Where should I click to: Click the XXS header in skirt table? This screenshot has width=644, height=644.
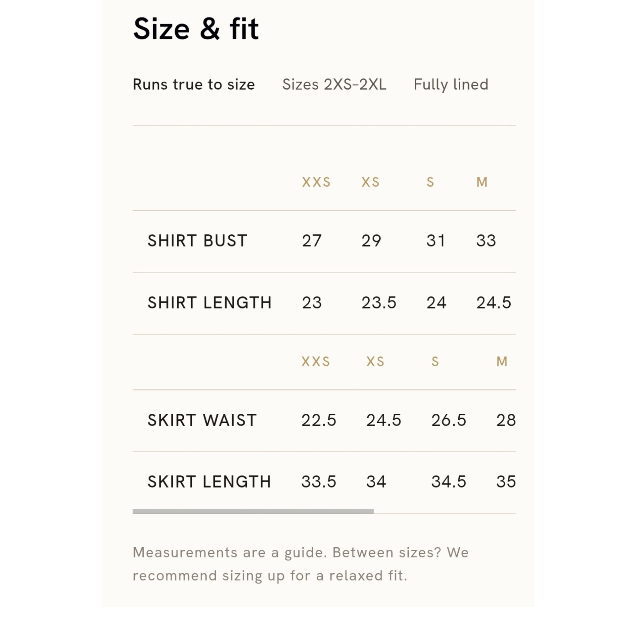point(315,361)
